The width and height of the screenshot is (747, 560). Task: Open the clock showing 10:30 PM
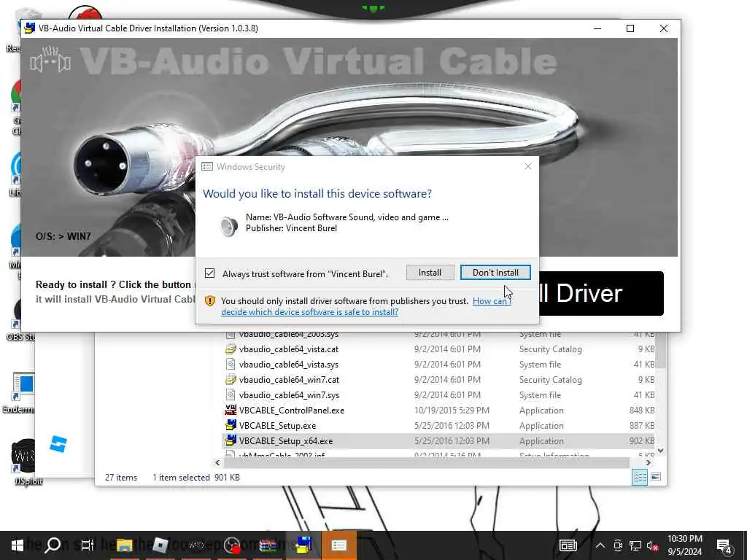tap(684, 545)
